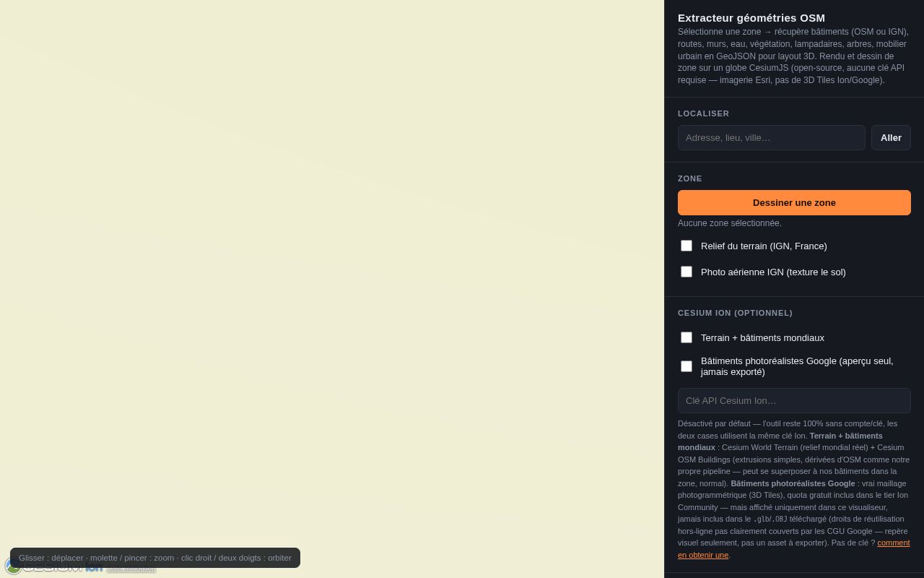Screen dimensions: 924x578
Task: Click the Cesium ion logo
Action: coord(54,567)
